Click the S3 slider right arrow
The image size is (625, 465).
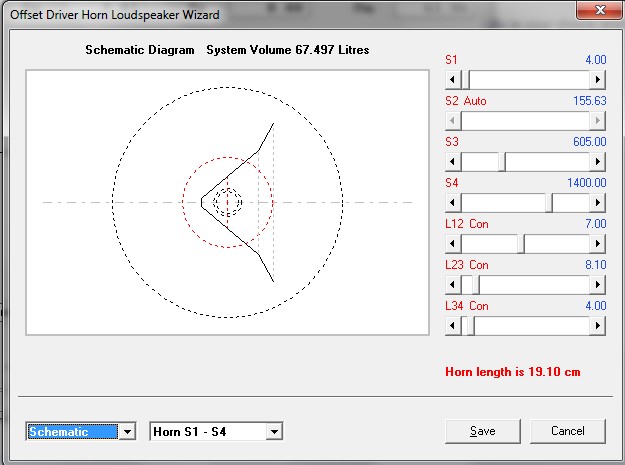pyautogui.click(x=597, y=162)
